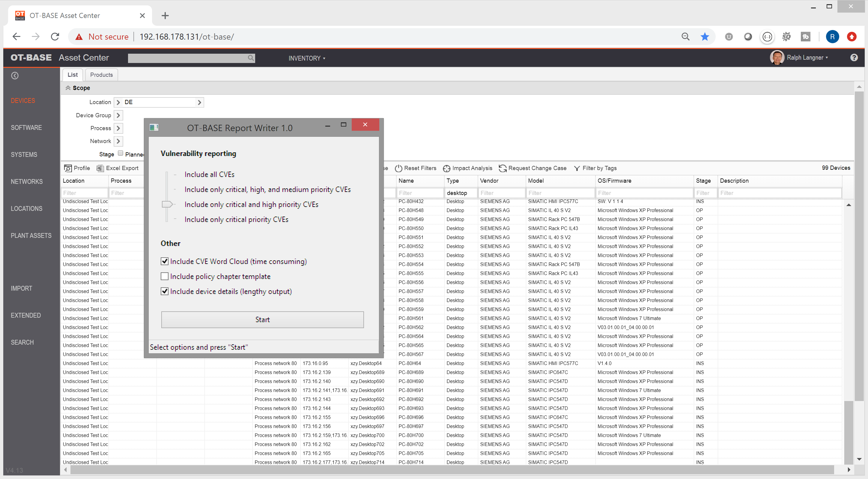Open the INVENTORY dropdown menu
868x479 pixels.
pyautogui.click(x=307, y=58)
